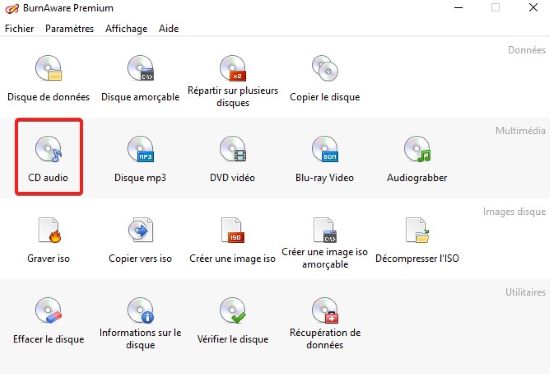
Task: Maximize the BurnAware window
Action: (495, 7)
